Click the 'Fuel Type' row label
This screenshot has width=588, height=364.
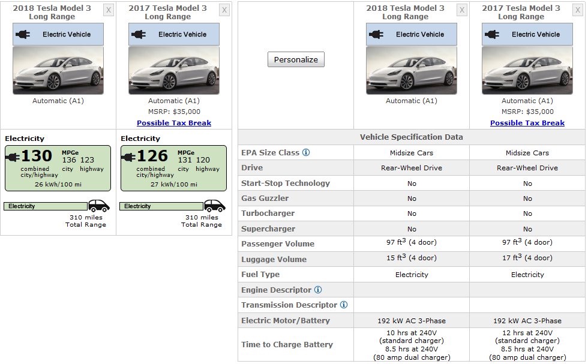[x=260, y=274]
